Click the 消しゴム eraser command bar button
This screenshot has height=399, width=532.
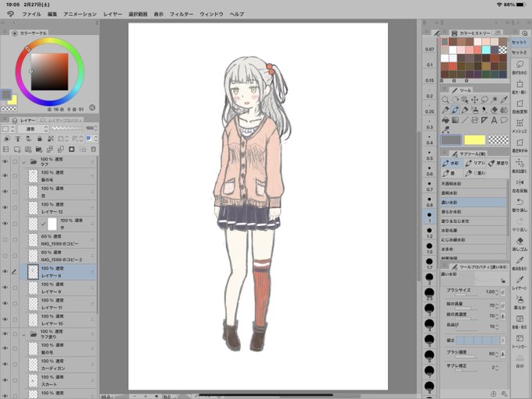pyautogui.click(x=519, y=244)
